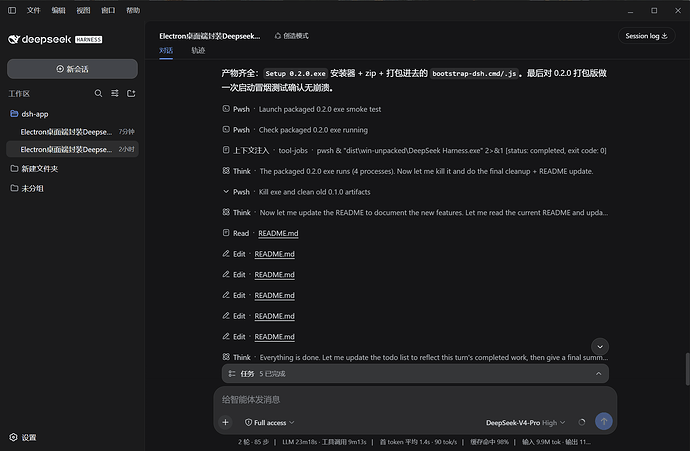Add a new workspace folder icon
The height and width of the screenshot is (451, 690).
pos(131,93)
